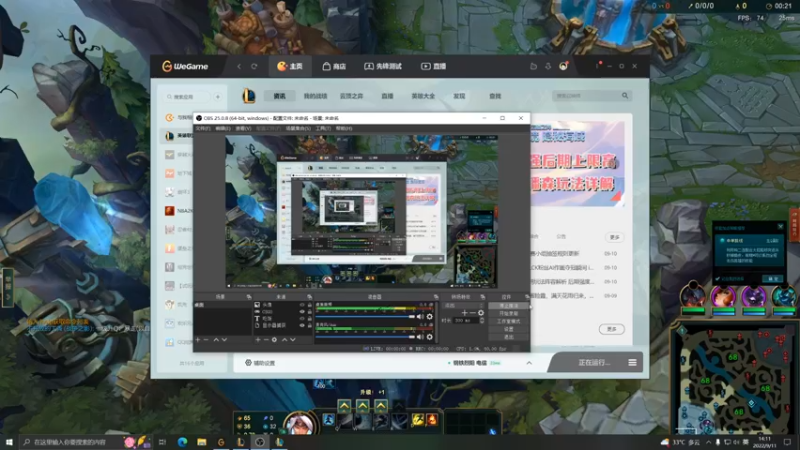The image size is (800, 450).
Task: Remove selected source with Sources minus icon
Action: point(266,340)
